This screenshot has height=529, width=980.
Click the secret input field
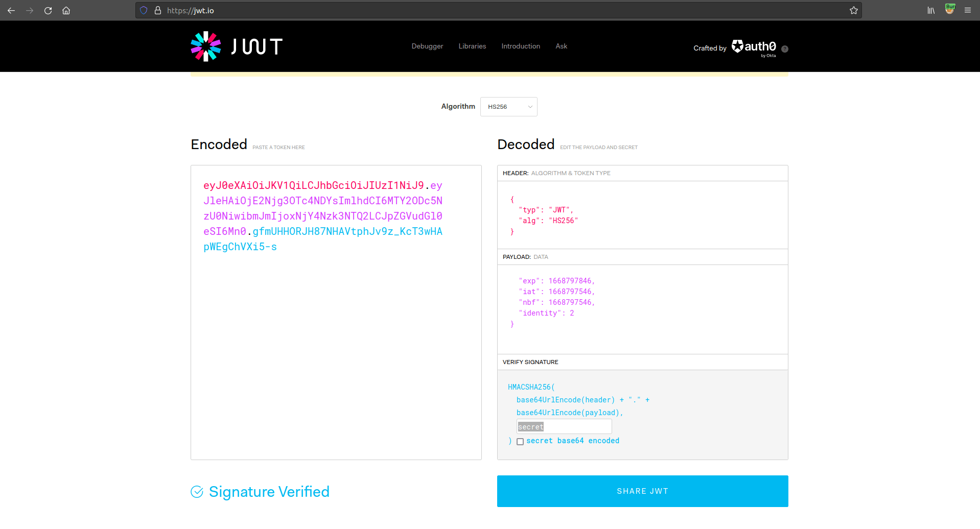pyautogui.click(x=564, y=426)
